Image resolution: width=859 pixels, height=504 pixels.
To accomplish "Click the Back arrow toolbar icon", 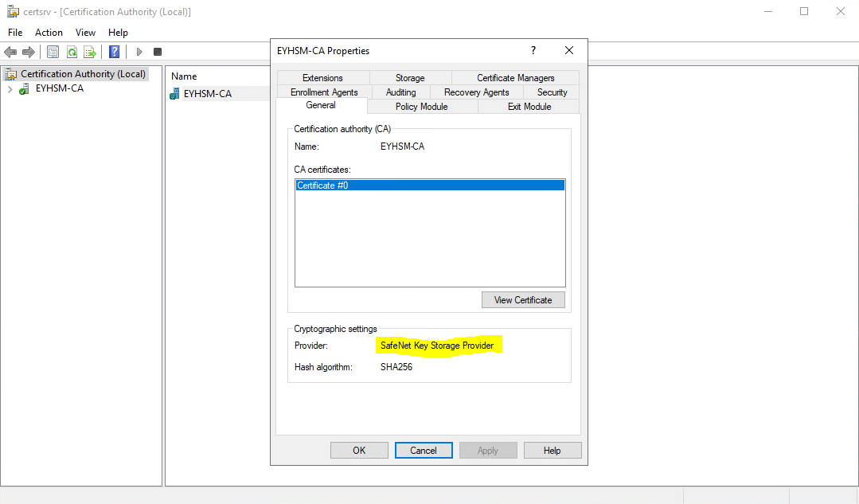I will click(10, 52).
